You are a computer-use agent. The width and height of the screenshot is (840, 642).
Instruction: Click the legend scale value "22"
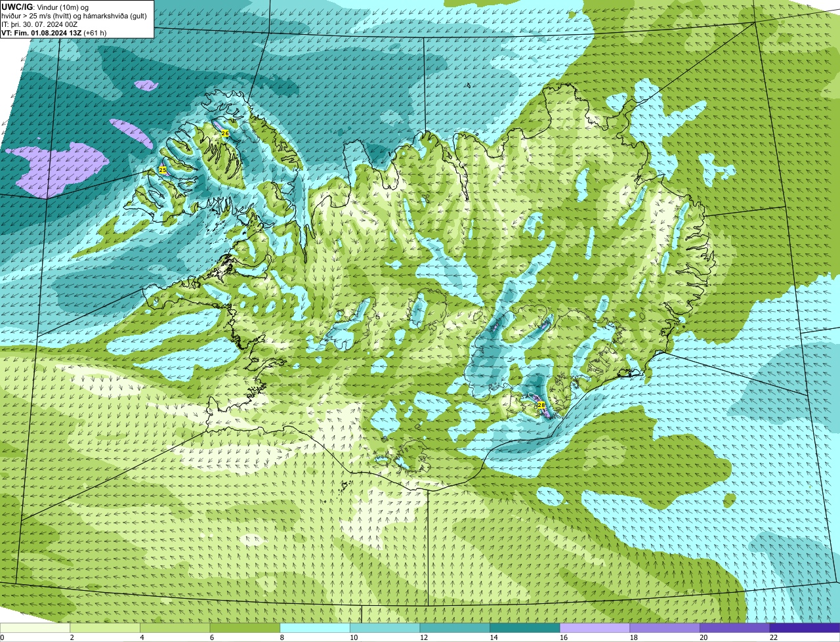[773, 637]
